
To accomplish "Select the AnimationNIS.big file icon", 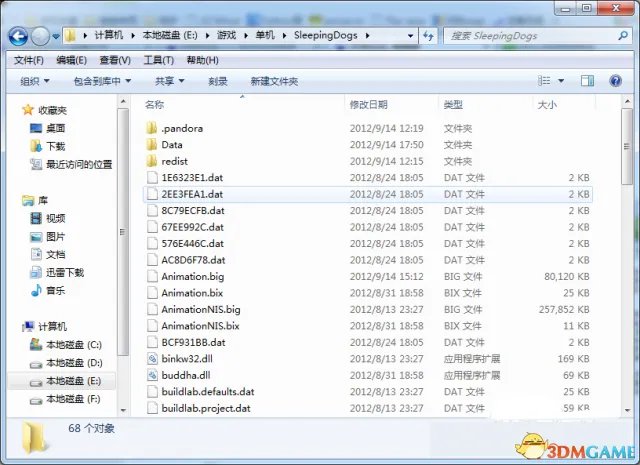I will tap(152, 309).
